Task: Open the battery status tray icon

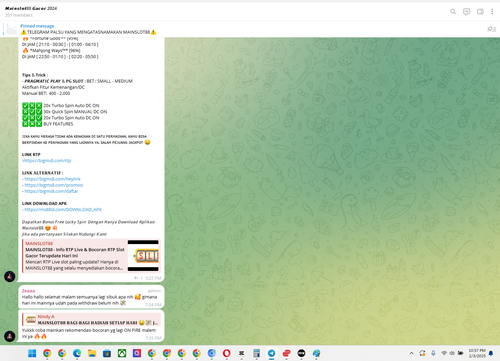Action: [461, 353]
